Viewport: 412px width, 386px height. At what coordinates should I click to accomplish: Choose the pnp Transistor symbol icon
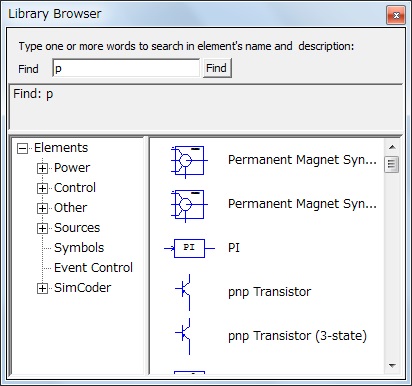pyautogui.click(x=183, y=292)
